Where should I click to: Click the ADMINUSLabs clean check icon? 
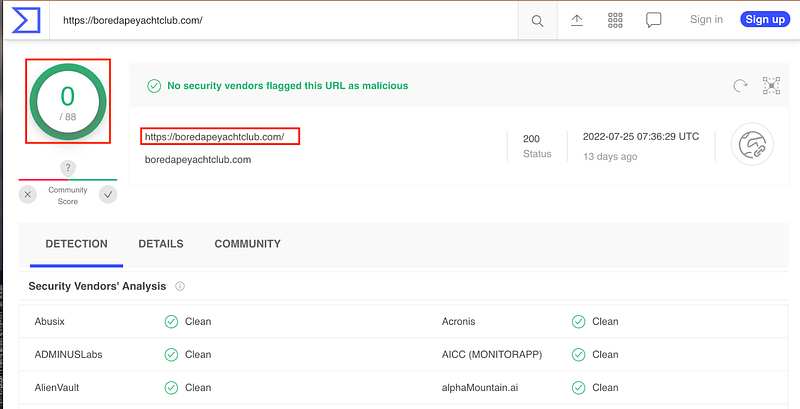click(171, 355)
